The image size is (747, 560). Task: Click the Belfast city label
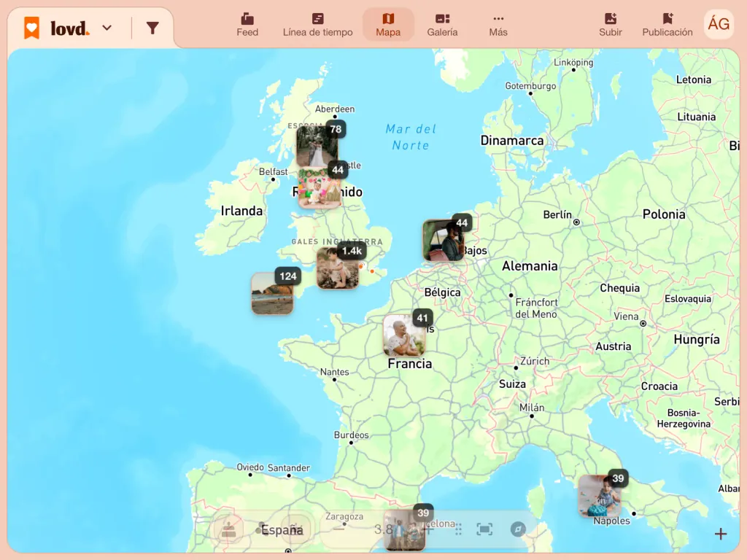pos(274,171)
